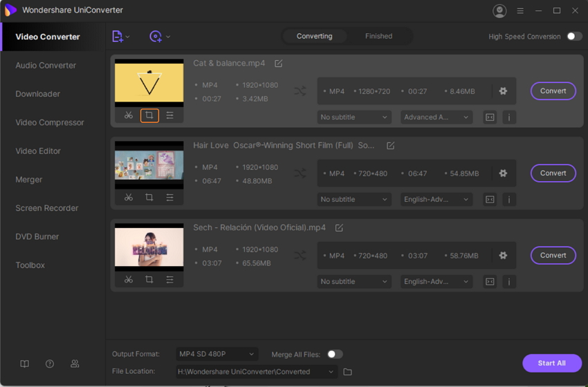Show info for Hair Love video
The width and height of the screenshot is (588, 387).
click(x=509, y=199)
